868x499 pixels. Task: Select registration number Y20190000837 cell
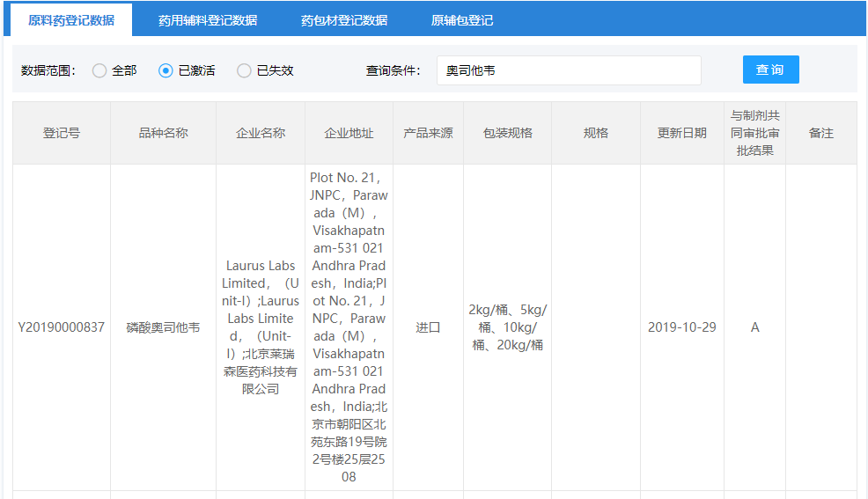[62, 327]
